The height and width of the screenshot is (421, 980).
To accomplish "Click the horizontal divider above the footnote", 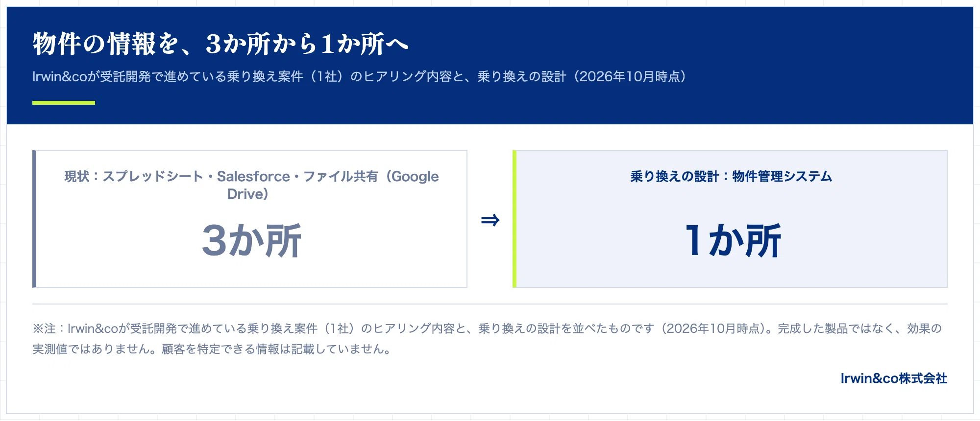I will 490,304.
